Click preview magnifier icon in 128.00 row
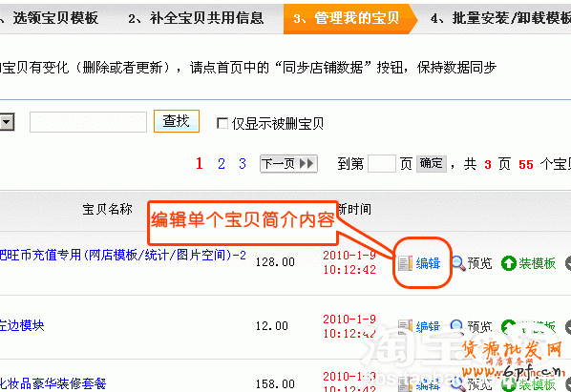 (458, 263)
